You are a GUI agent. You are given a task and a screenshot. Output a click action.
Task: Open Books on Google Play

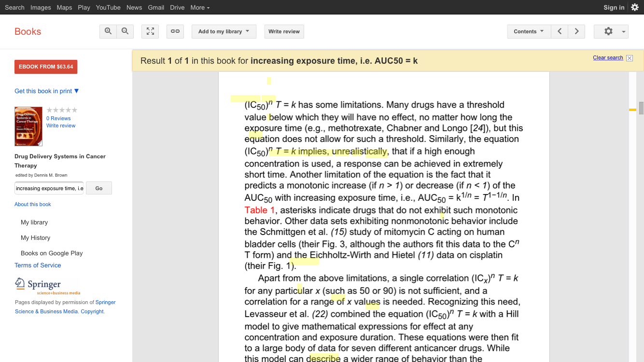click(x=52, y=253)
